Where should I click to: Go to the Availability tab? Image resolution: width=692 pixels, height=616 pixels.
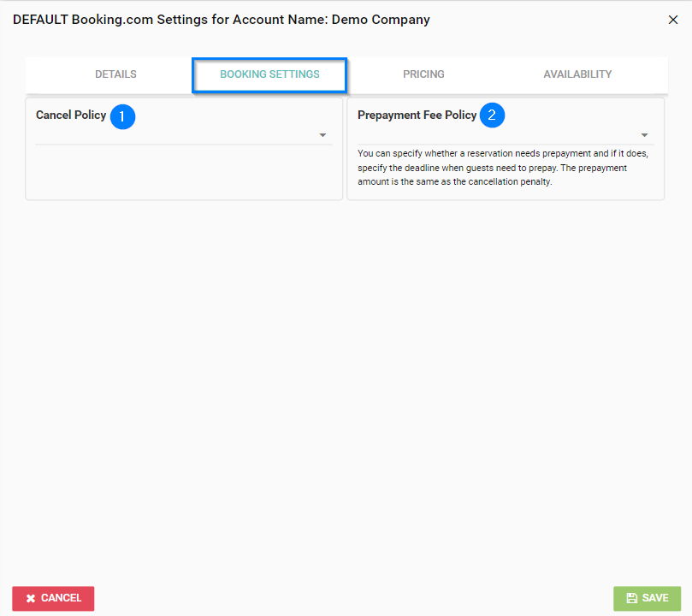(x=577, y=74)
